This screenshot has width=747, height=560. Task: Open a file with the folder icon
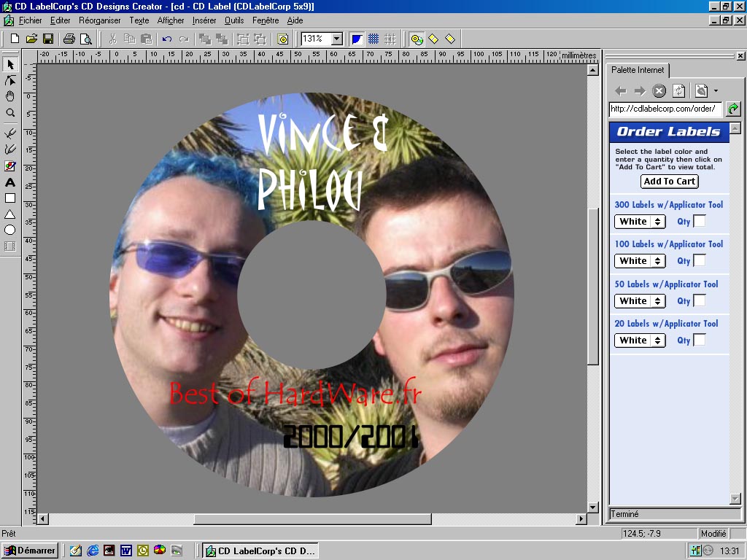(31, 39)
